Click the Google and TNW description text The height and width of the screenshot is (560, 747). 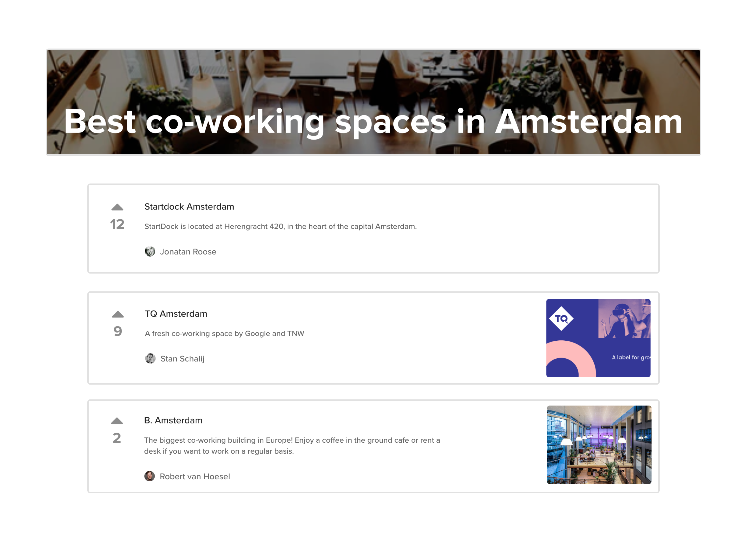pyautogui.click(x=225, y=333)
